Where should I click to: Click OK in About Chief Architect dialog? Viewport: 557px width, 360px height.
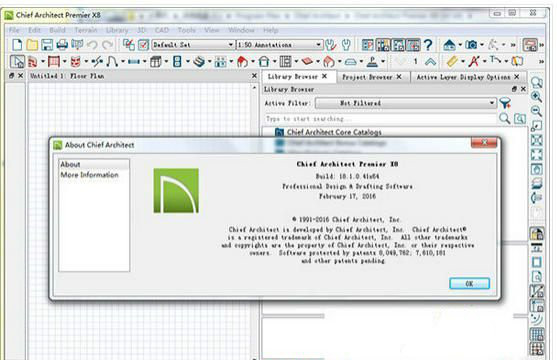pos(469,284)
